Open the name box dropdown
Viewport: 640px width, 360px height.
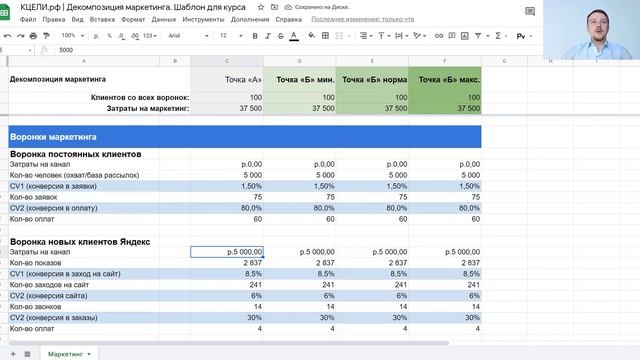[x=30, y=50]
